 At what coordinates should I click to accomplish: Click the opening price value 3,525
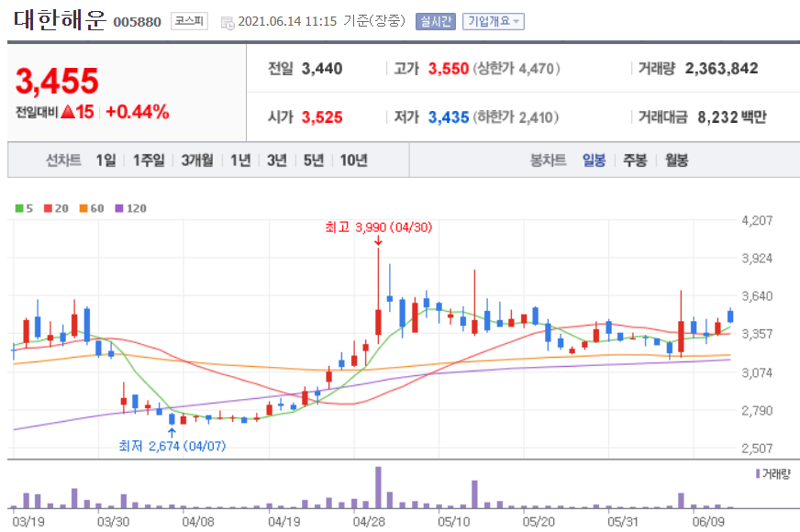click(x=322, y=117)
